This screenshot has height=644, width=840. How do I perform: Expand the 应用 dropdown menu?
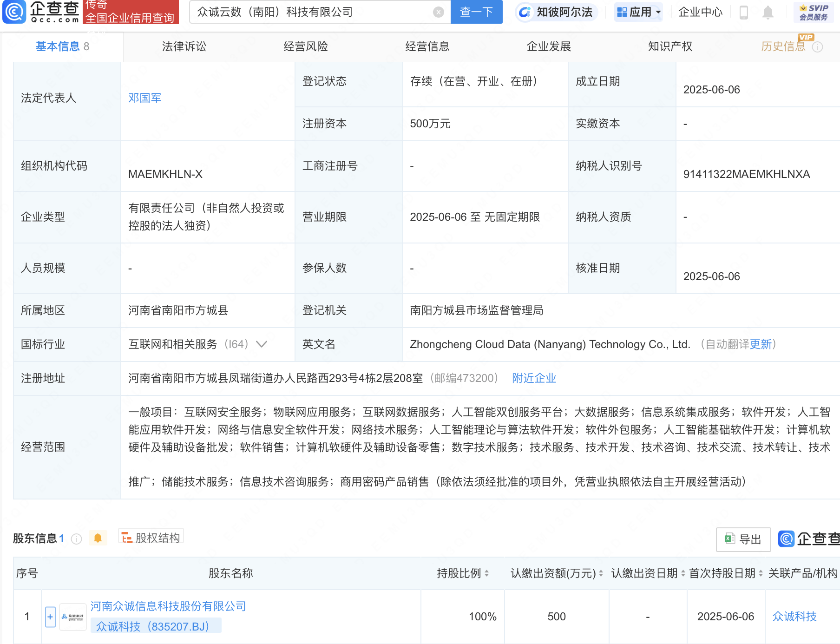638,12
